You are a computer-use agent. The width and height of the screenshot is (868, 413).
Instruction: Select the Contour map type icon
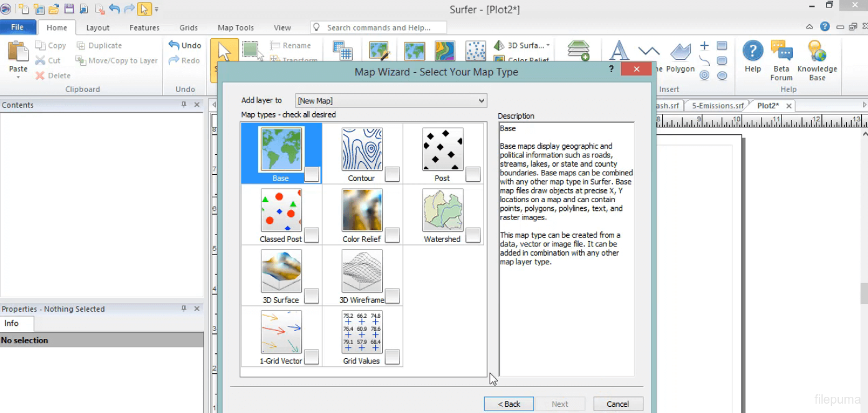pyautogui.click(x=362, y=149)
